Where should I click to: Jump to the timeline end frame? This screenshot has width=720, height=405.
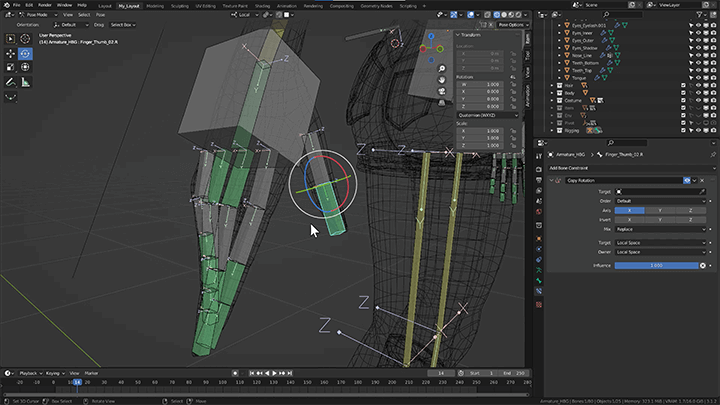[x=290, y=373]
